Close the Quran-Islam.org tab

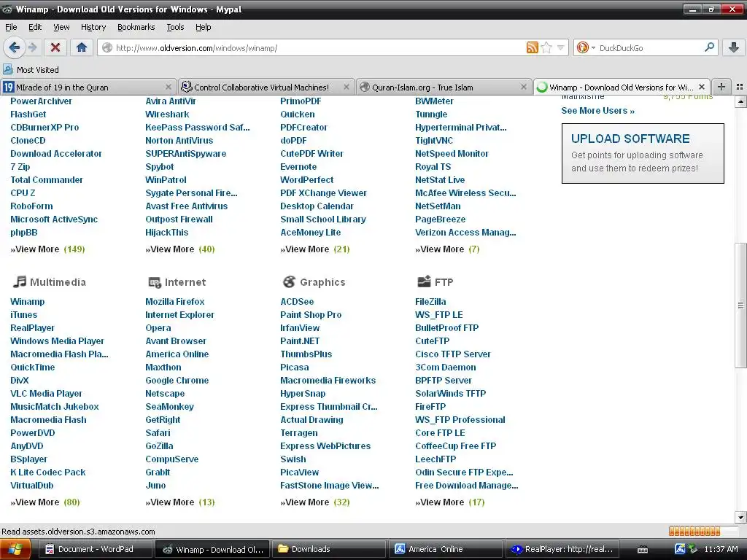tap(524, 87)
